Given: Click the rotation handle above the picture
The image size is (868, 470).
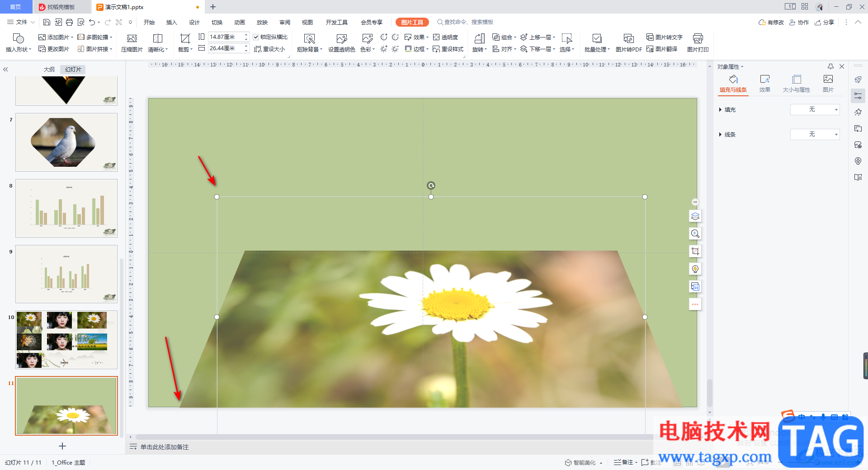Looking at the screenshot, I should [x=431, y=186].
